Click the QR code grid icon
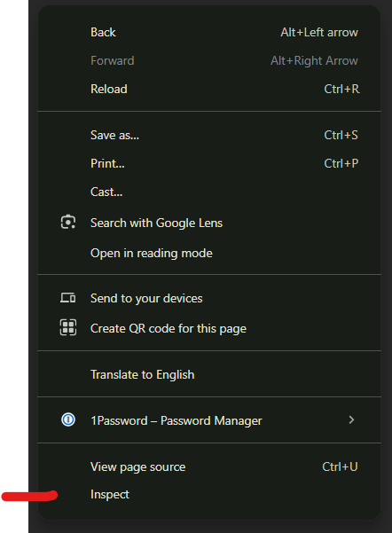 click(x=68, y=327)
